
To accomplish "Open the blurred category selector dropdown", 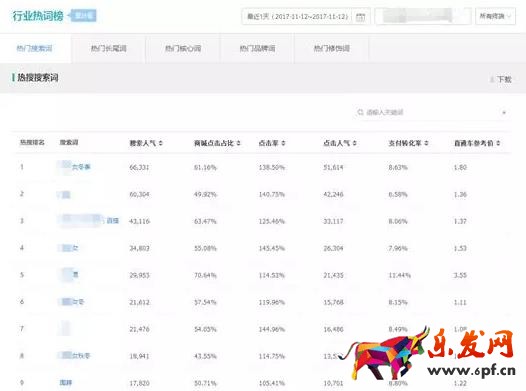I will coord(423,16).
